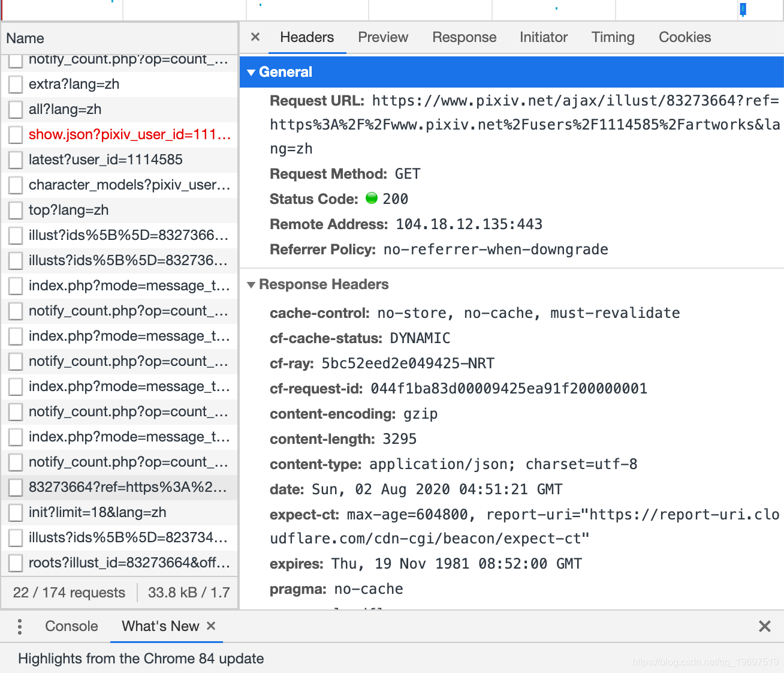The height and width of the screenshot is (673, 784).
Task: Open the Response tab
Action: [x=465, y=37]
